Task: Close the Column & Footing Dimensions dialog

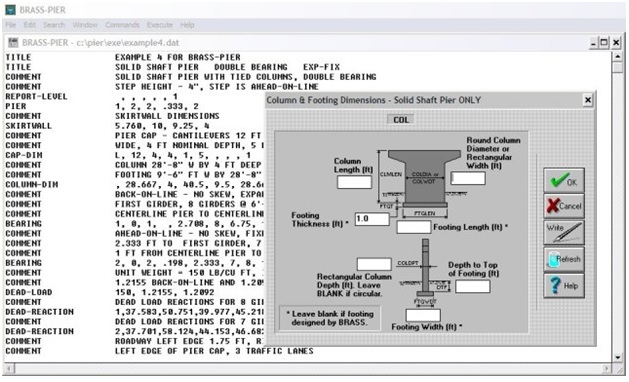Action: click(x=588, y=100)
